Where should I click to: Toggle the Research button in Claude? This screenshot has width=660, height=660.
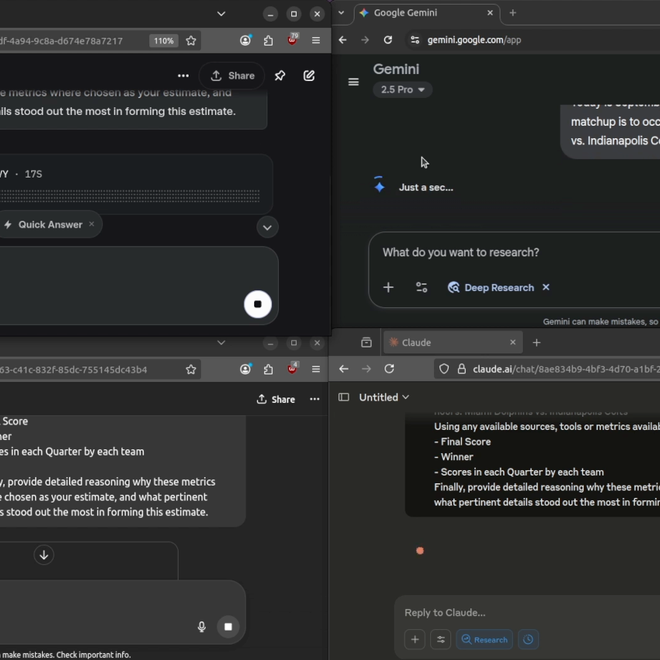point(484,639)
